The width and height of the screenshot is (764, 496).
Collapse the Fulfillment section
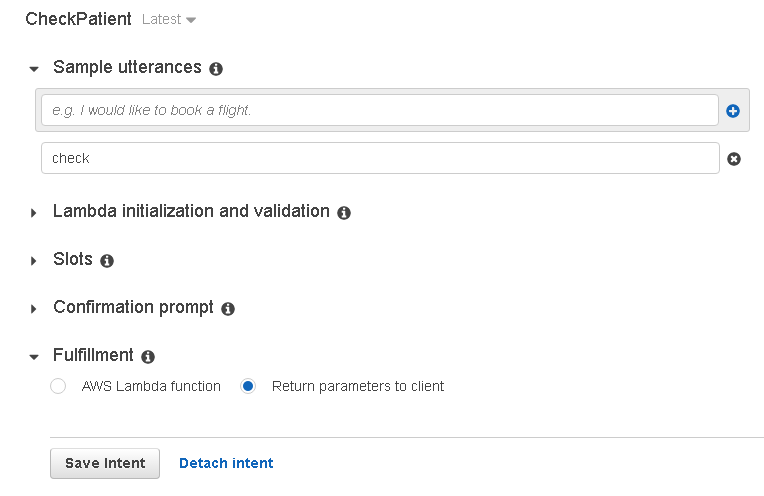click(x=34, y=357)
